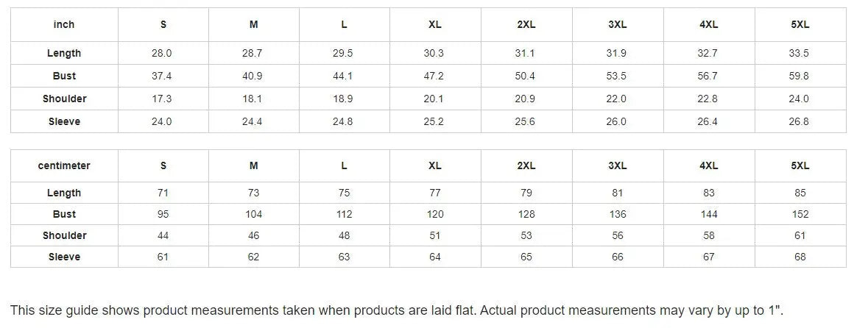The height and width of the screenshot is (328, 868).
Task: Click the 71 length cell for size S
Action: [163, 193]
